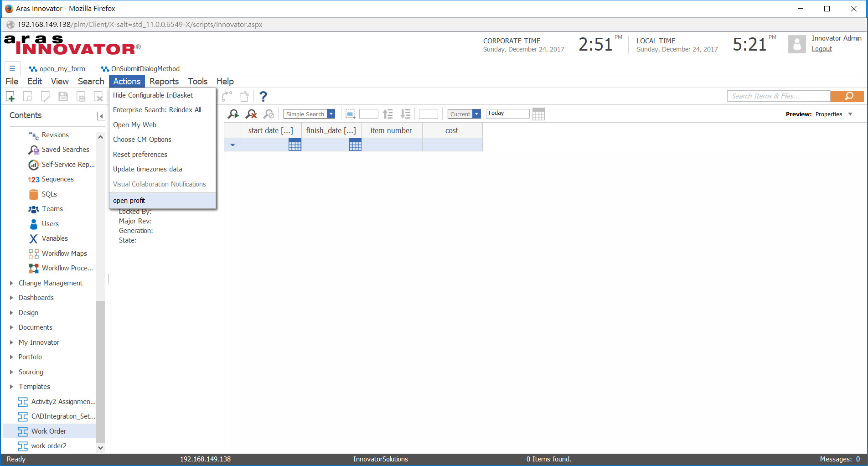Select Enterprise Search: Reindex All
Image resolution: width=868 pixels, height=466 pixels.
162,110
